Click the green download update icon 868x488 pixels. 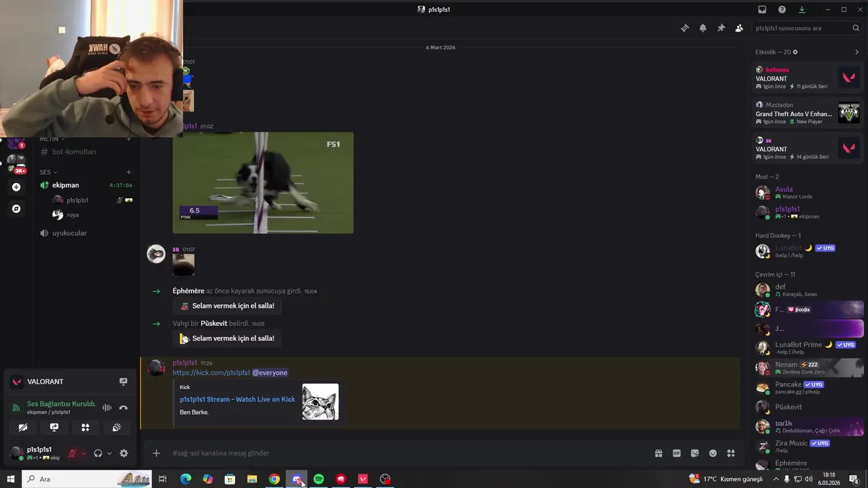pos(802,9)
